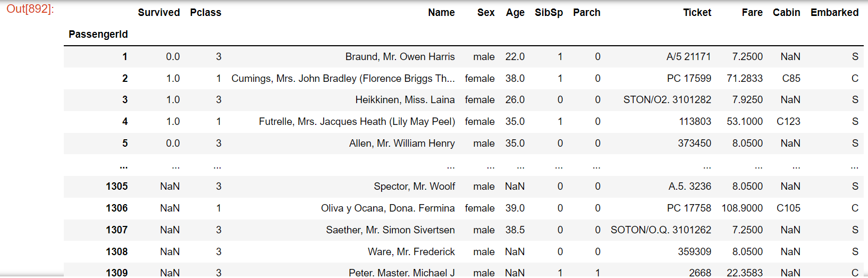Screen dimensions: 868x278
Task: Click the Survived column header
Action: [158, 13]
